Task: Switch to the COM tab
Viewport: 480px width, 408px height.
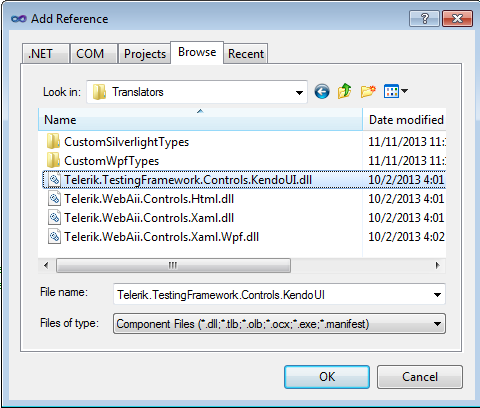Action: (x=94, y=53)
